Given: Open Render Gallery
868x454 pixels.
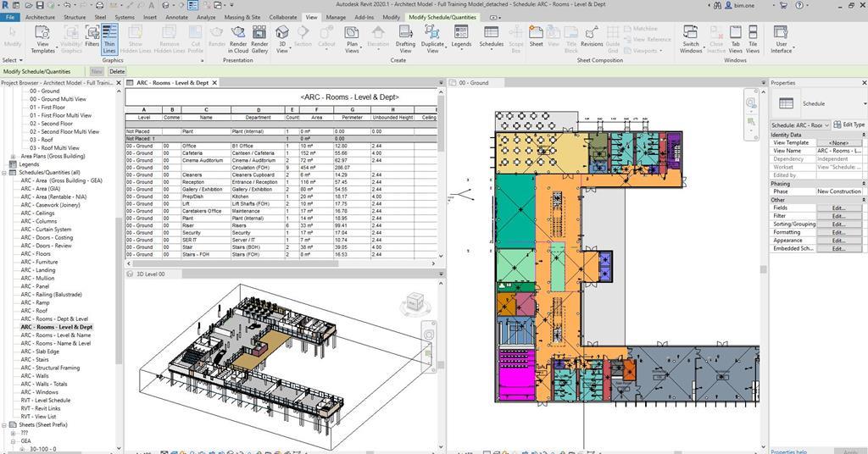Looking at the screenshot, I should (x=259, y=38).
